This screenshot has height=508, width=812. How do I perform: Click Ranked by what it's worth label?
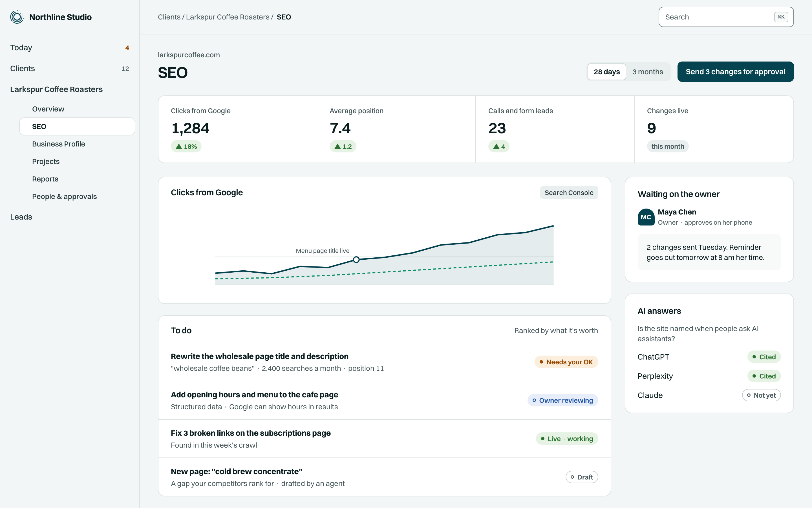pos(556,330)
